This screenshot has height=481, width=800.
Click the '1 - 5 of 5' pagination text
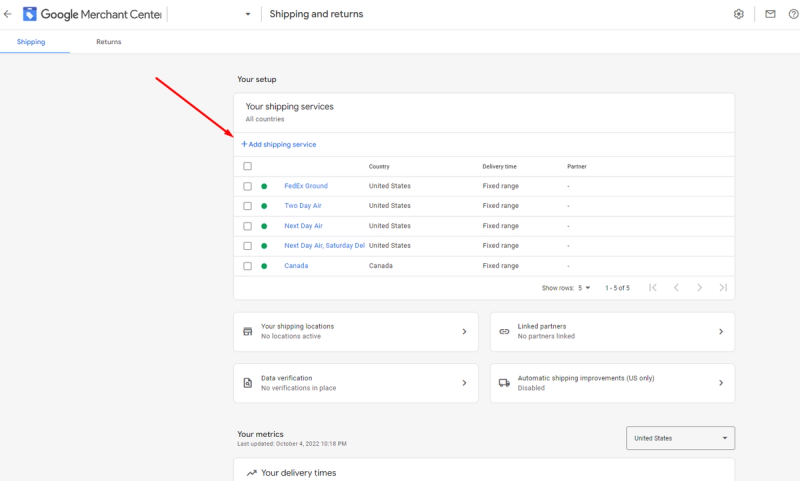(x=617, y=288)
